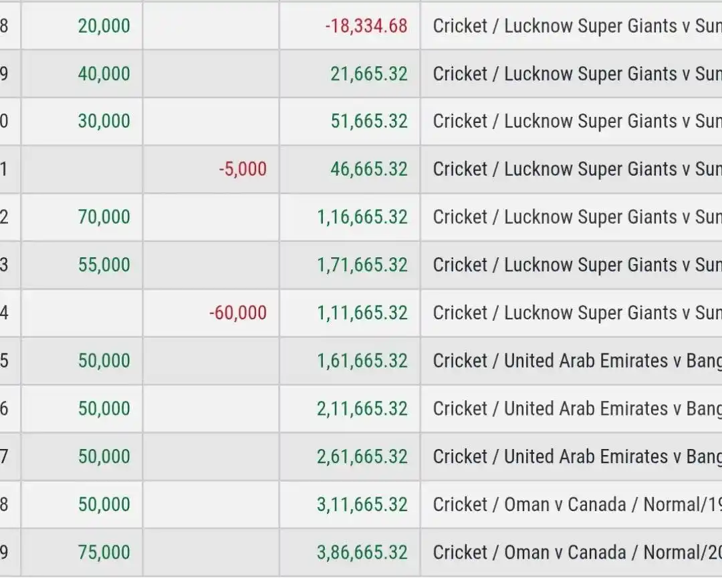
Task: Select the 20,000 credit amount
Action: click(x=104, y=26)
